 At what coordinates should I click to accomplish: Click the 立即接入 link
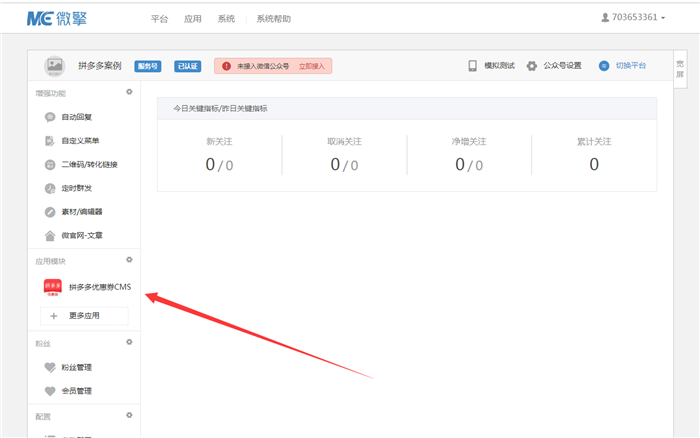(x=313, y=66)
